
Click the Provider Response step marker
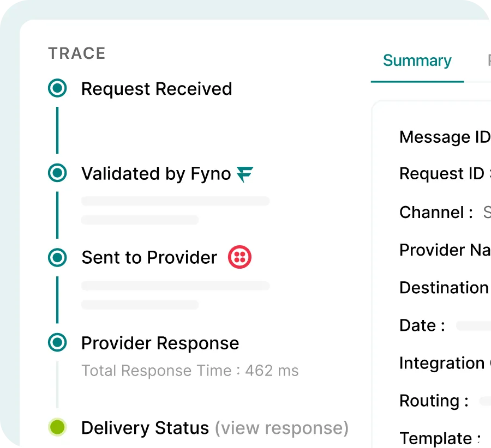click(57, 342)
